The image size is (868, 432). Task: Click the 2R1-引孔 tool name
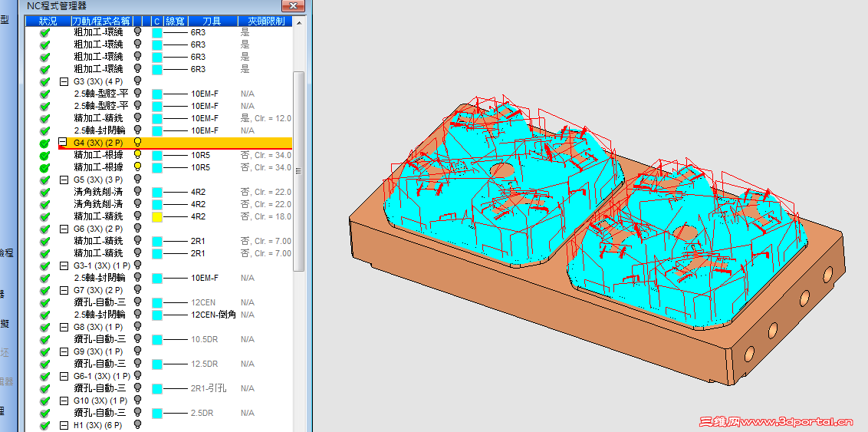point(209,388)
